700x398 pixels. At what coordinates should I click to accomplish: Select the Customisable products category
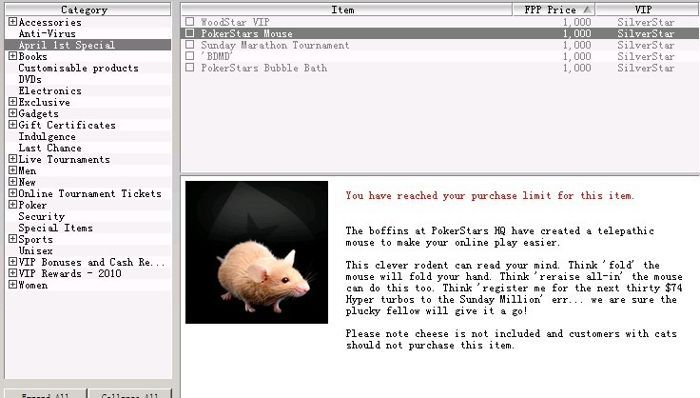tap(78, 68)
